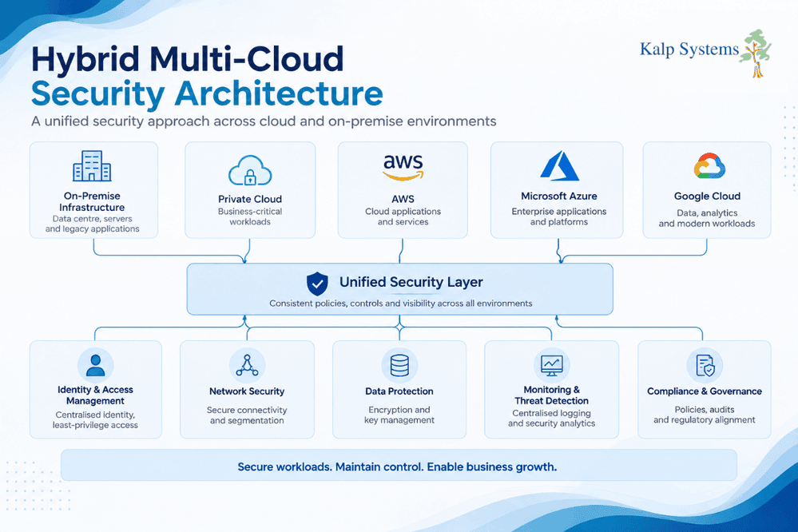Image resolution: width=798 pixels, height=532 pixels.
Task: Click the "Microsoft Azure" title
Action: pos(559,196)
